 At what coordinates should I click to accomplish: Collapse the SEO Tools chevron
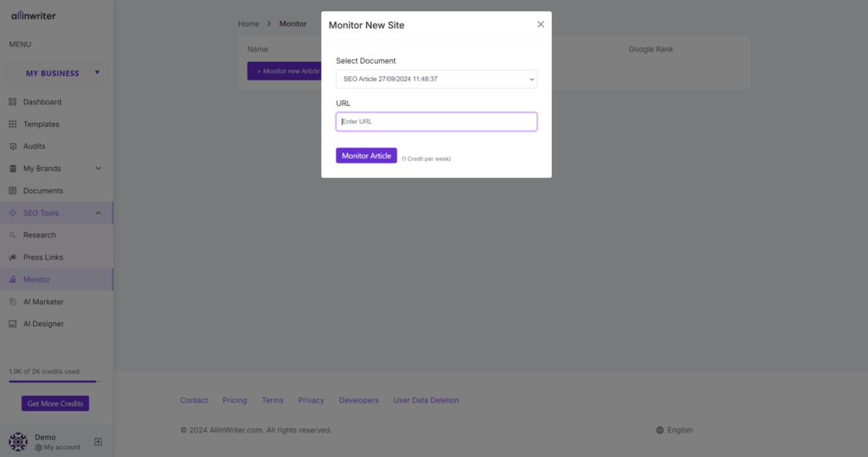[98, 213]
